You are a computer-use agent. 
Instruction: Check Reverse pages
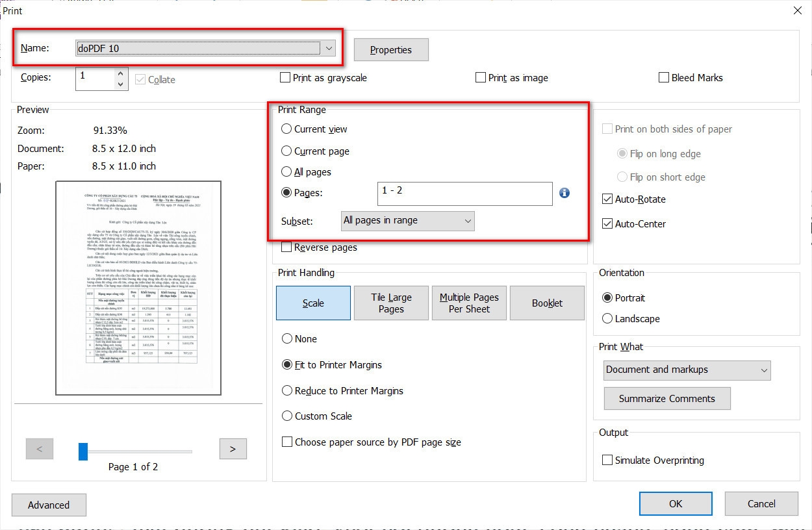286,247
